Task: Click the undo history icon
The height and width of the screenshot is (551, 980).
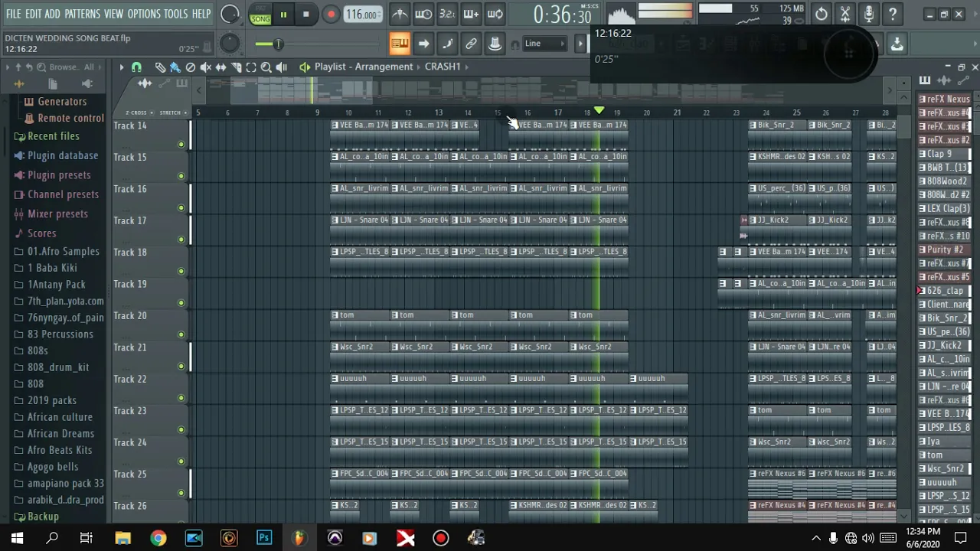Action: pos(821,14)
